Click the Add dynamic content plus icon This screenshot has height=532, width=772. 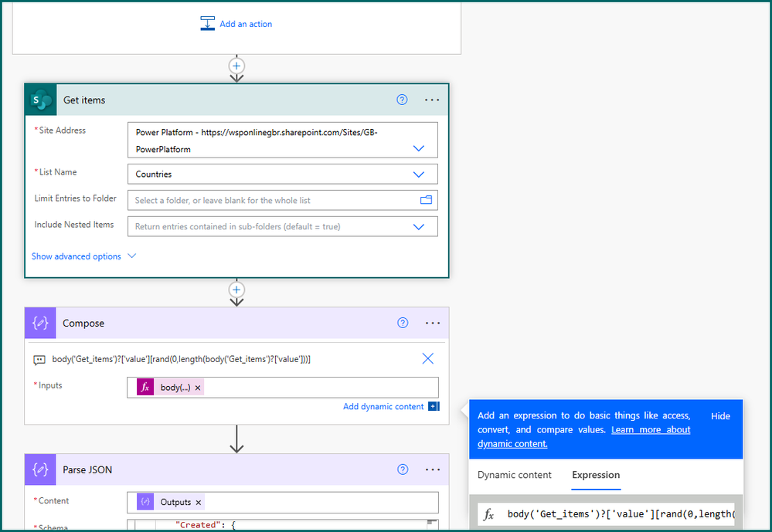coord(434,406)
